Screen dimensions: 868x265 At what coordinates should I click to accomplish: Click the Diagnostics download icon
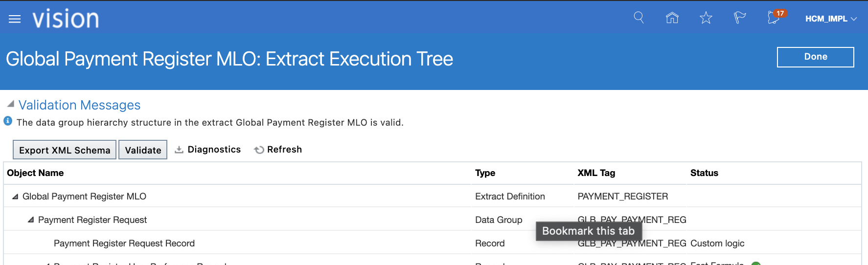click(179, 150)
